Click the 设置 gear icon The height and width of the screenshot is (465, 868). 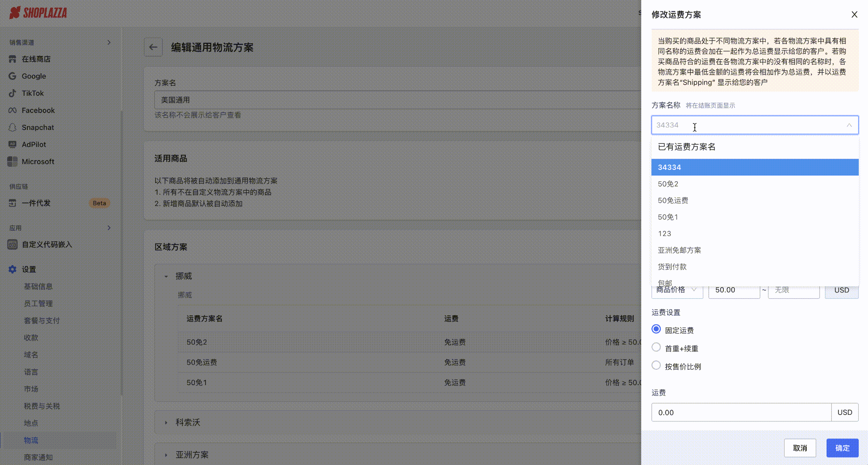tap(12, 269)
